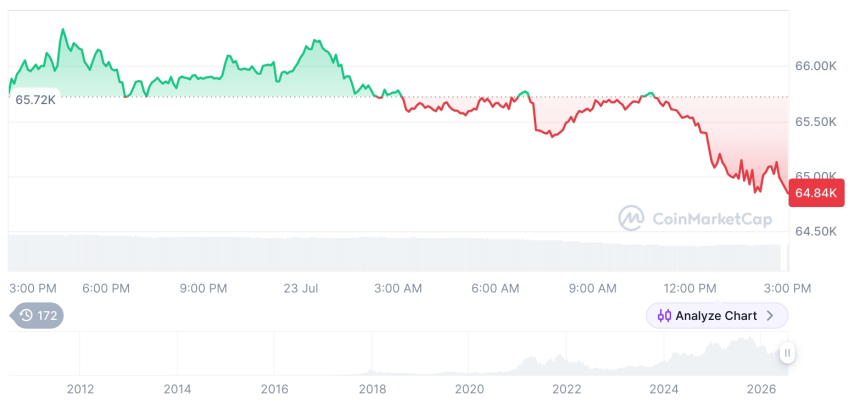Select 2012 on the overview timeline
Screen dimensions: 860x401
[x=81, y=389]
